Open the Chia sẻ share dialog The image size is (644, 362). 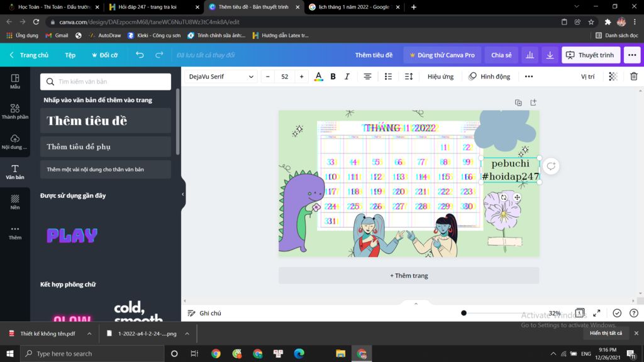[x=501, y=55]
